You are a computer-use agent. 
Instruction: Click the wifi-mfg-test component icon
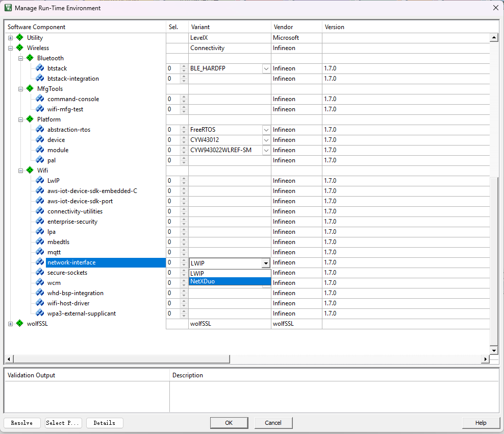[x=40, y=109]
